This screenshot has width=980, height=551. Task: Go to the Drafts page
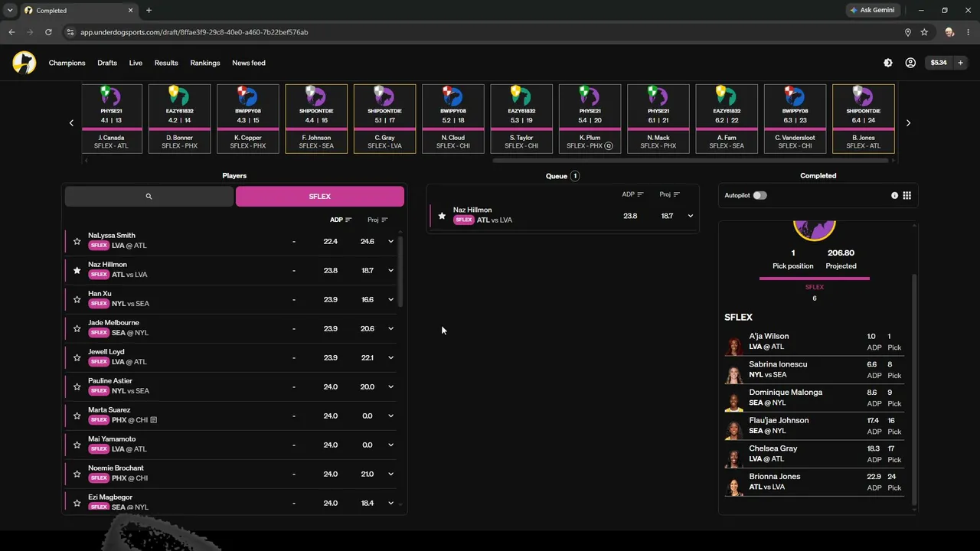107,63
